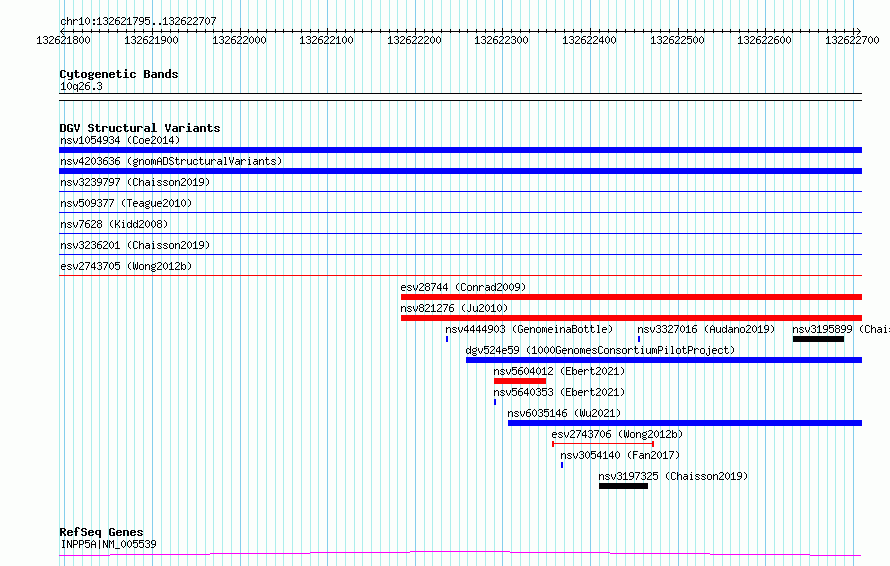Open nsv5640353 (Ebert2021) label

tap(559, 392)
